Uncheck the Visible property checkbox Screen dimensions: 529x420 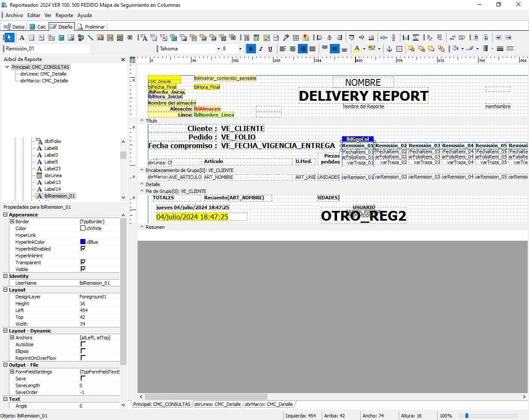pyautogui.click(x=83, y=269)
